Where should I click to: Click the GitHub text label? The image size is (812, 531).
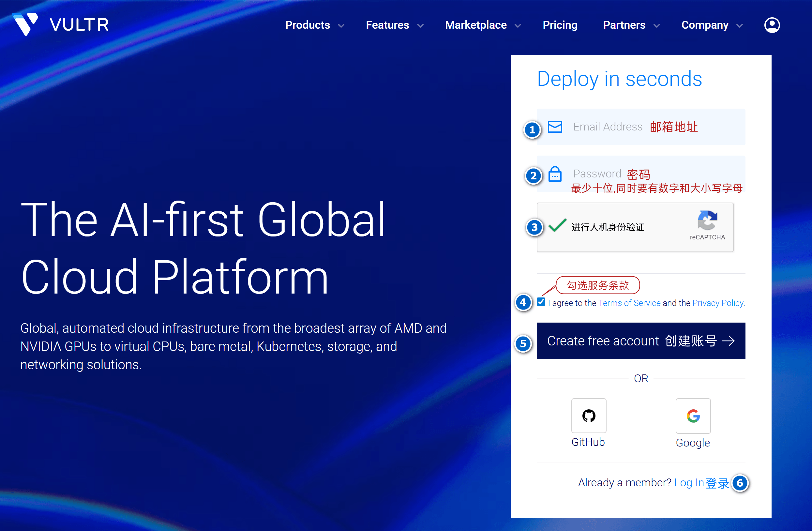[x=588, y=442]
